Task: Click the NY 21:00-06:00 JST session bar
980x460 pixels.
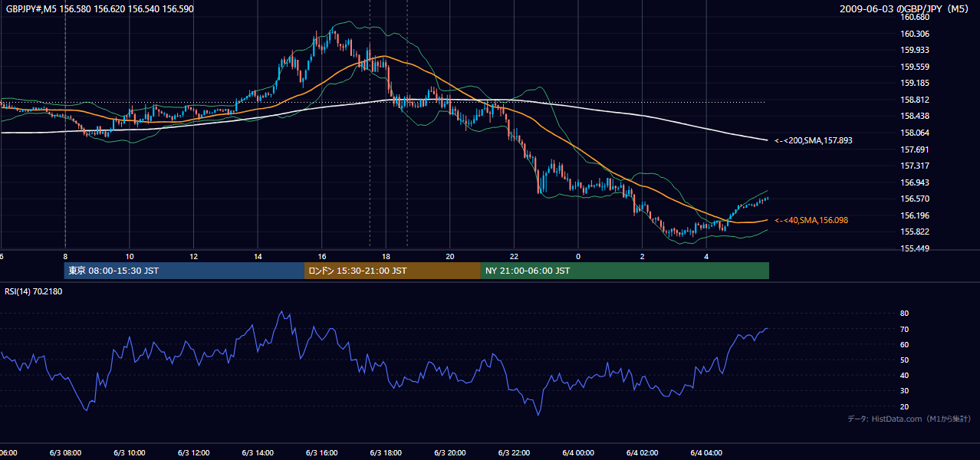Action: pos(624,271)
